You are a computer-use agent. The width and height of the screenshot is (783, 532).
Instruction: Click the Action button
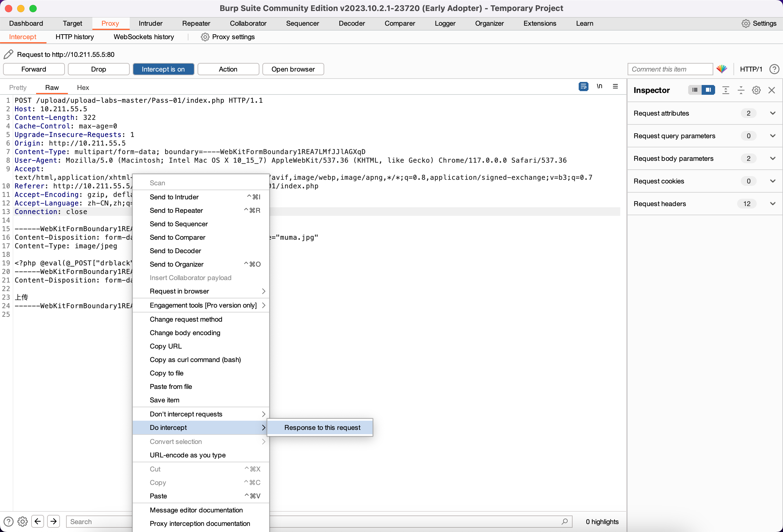228,69
